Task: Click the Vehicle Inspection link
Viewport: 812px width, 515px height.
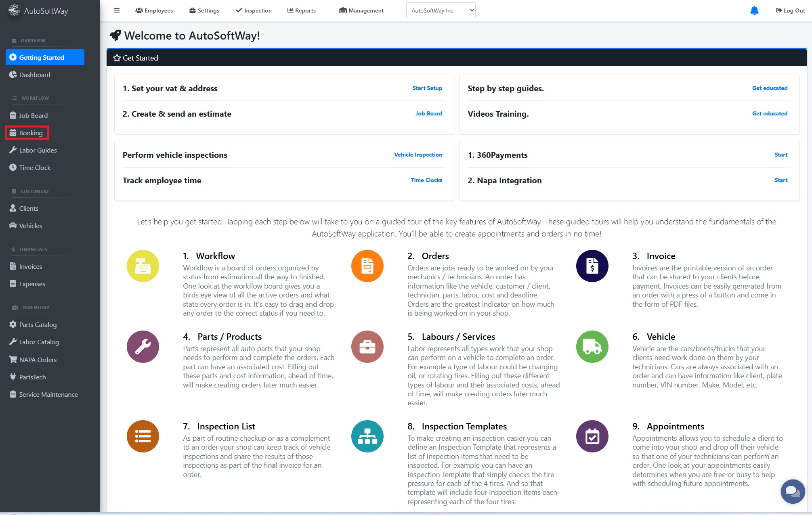Action: click(x=418, y=155)
